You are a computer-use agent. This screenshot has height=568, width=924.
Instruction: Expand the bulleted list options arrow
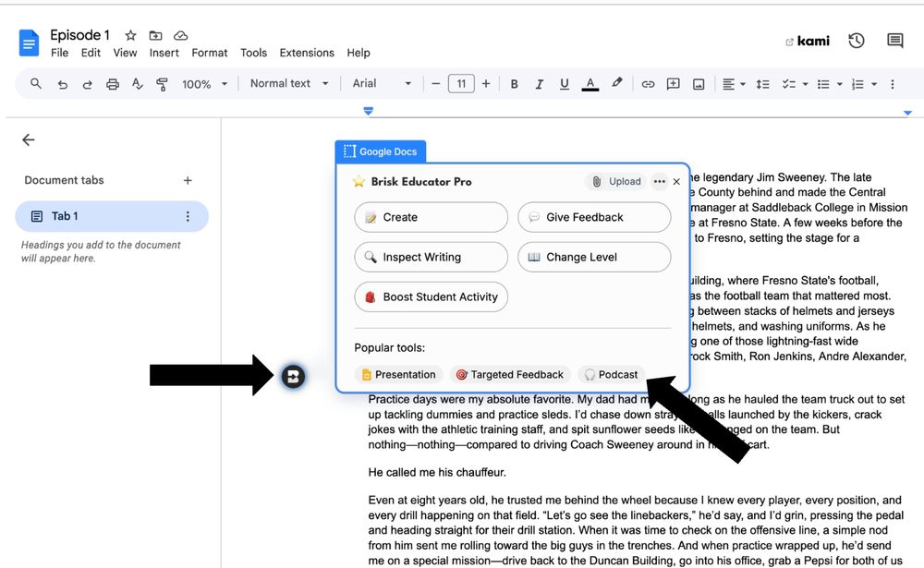(839, 84)
